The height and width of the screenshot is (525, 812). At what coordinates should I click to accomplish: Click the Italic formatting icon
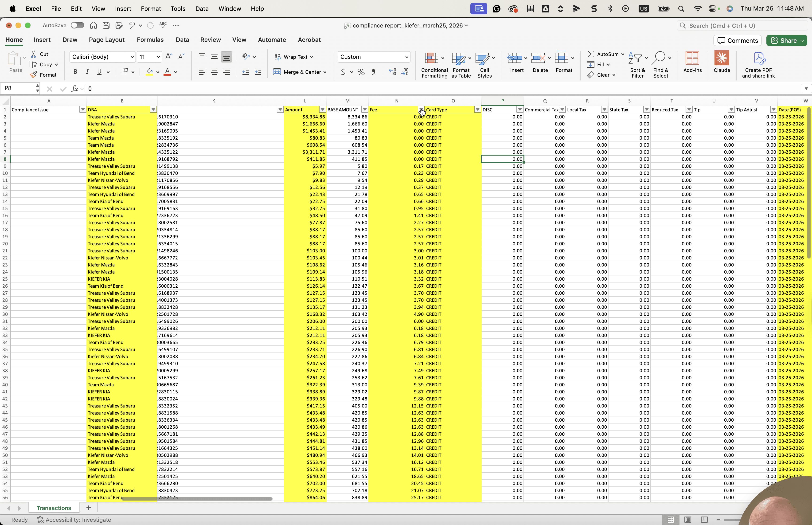(x=87, y=72)
